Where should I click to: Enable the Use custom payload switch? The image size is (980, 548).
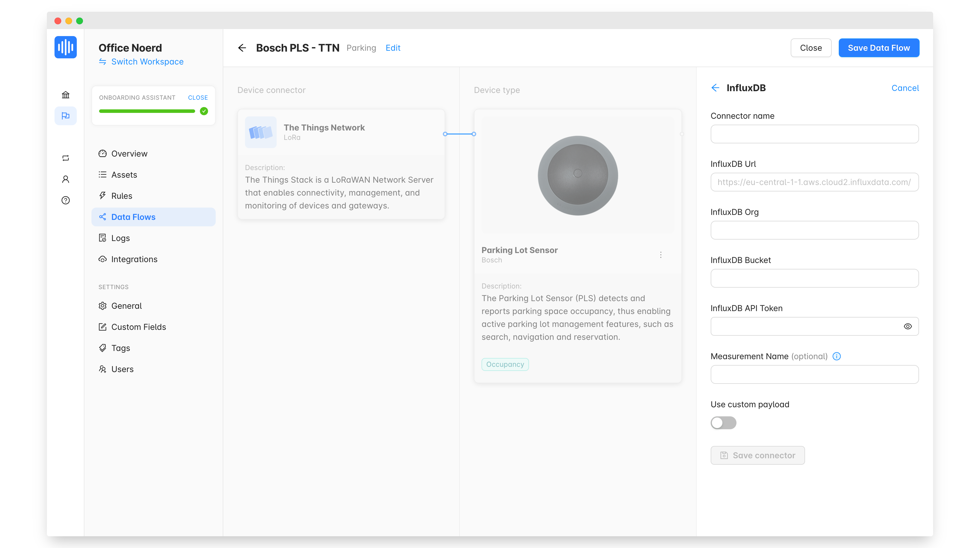[x=723, y=423]
